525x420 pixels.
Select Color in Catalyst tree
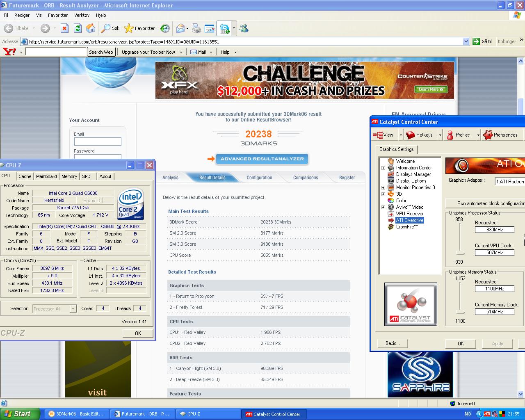[401, 201]
